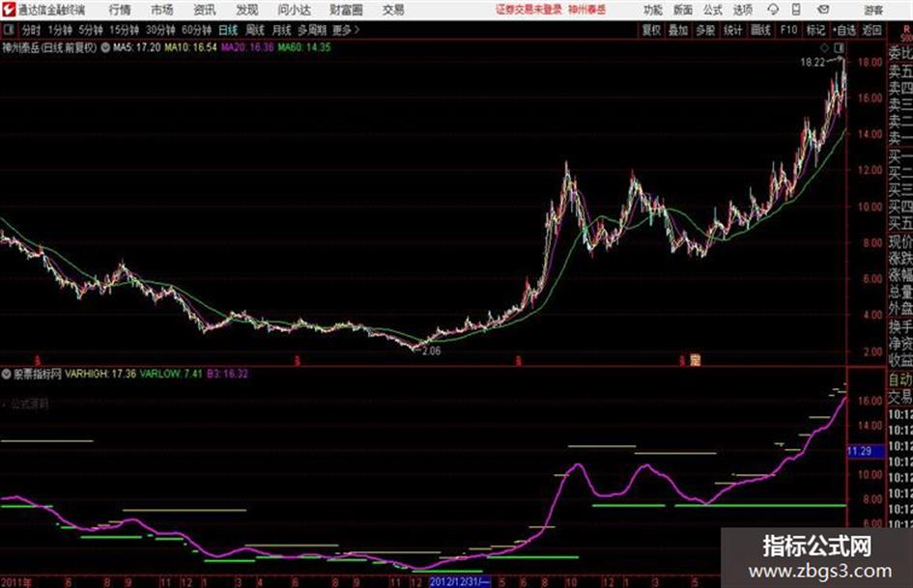Switch to the 月线 monthly period
The image size is (913, 588).
[282, 30]
